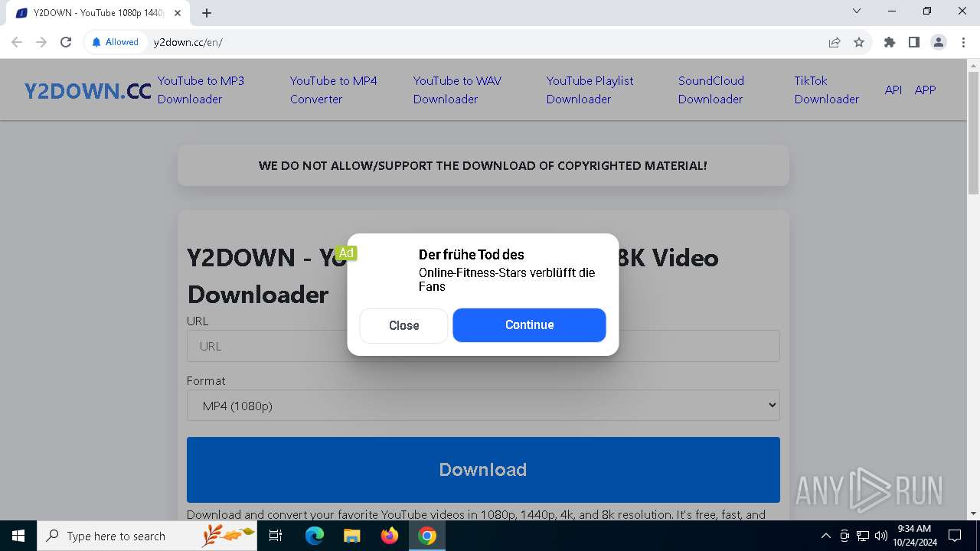Click the browser back arrow
The height and width of the screenshot is (551, 980).
coord(18,42)
